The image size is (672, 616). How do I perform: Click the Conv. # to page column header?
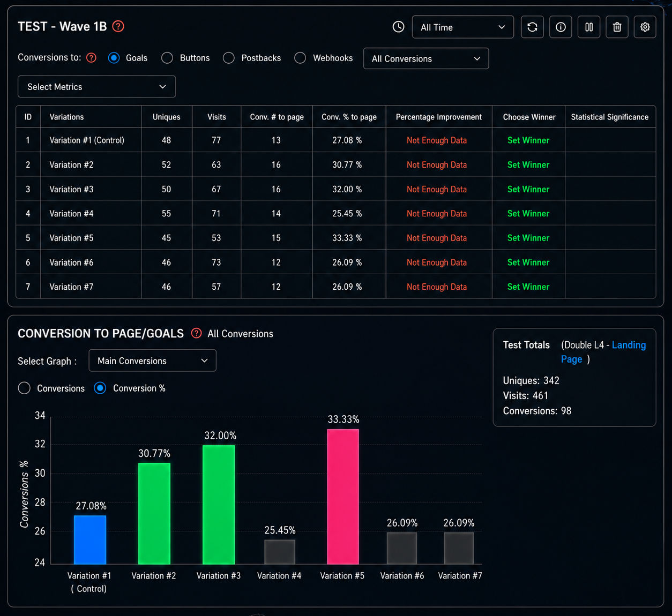pos(277,117)
